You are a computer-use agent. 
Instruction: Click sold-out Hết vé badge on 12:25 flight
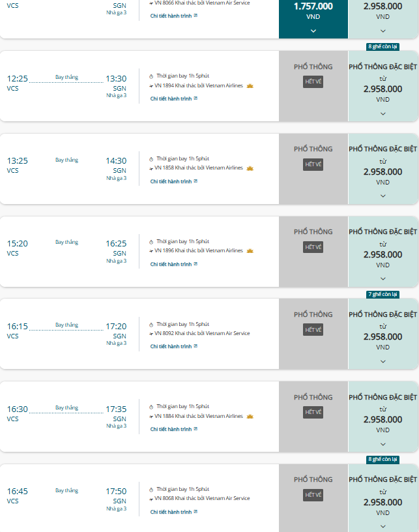click(313, 82)
